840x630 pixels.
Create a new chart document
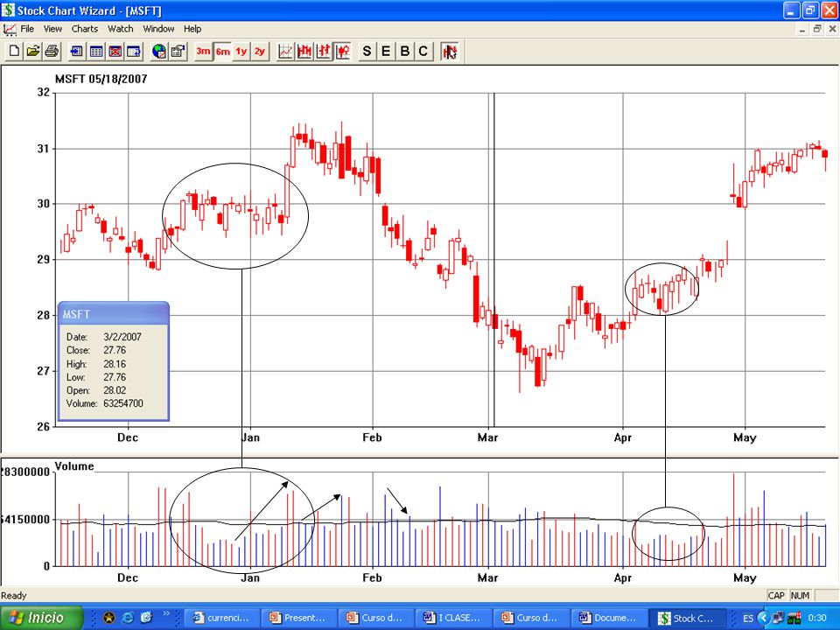15,52
